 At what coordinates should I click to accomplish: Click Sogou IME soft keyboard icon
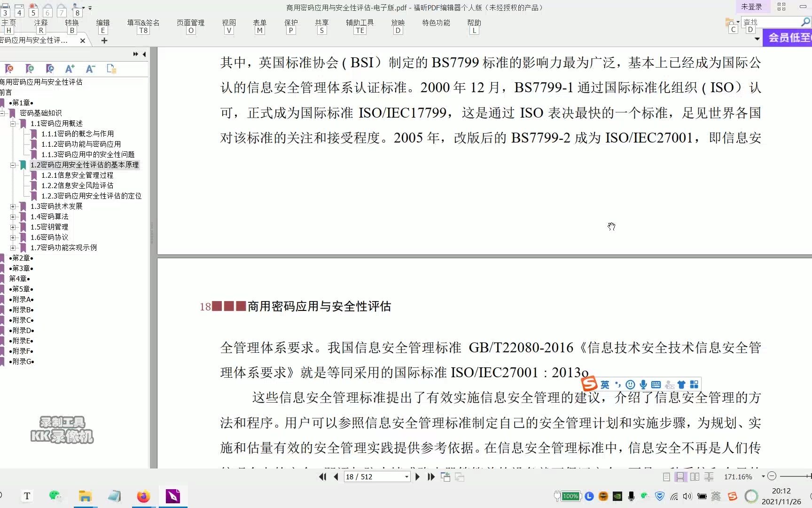(x=656, y=385)
